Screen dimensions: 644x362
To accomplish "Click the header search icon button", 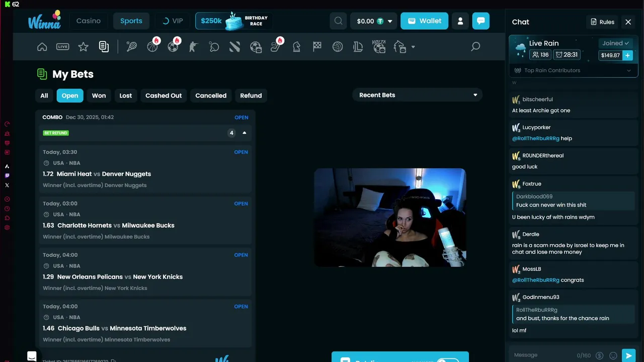I will click(339, 21).
